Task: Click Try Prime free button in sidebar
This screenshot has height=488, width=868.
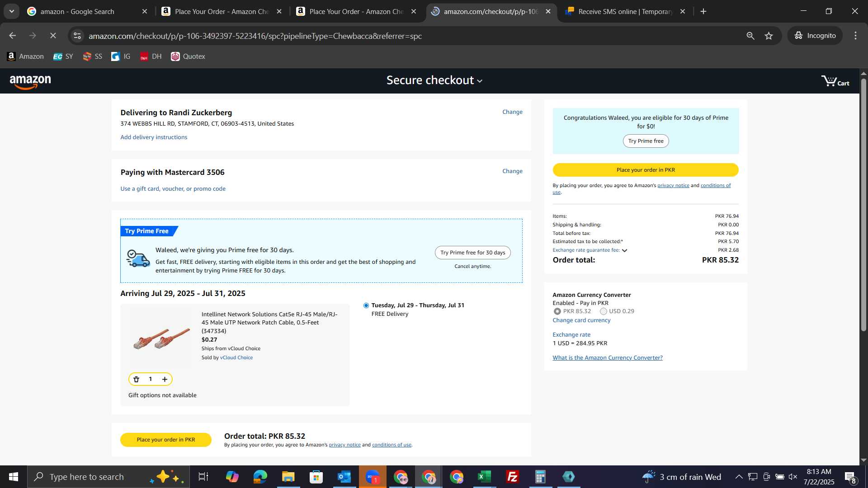Action: click(646, 141)
